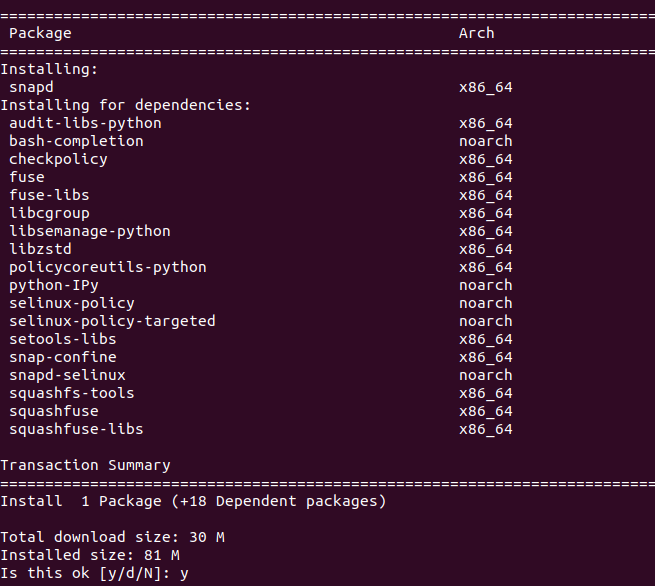Click selinux-policy-targeted package name

pos(112,321)
